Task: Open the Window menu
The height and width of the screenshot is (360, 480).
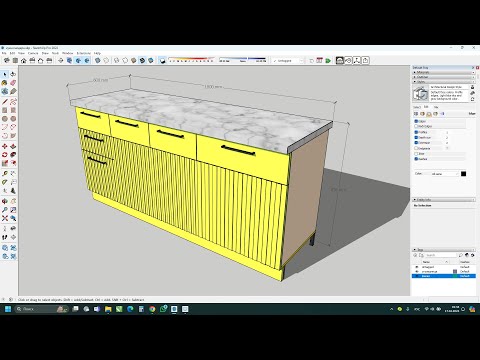Action: [67, 53]
